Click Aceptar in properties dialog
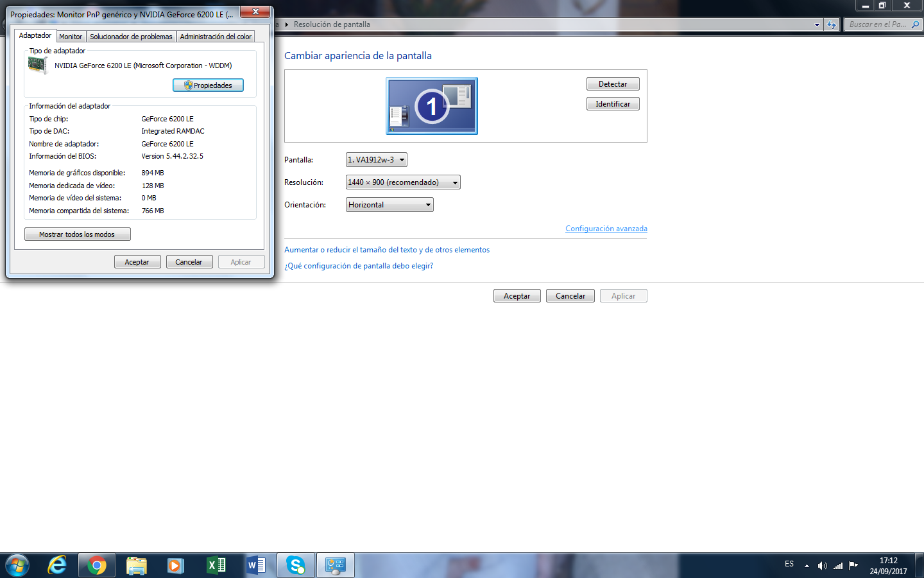The width and height of the screenshot is (924, 578). click(x=137, y=262)
